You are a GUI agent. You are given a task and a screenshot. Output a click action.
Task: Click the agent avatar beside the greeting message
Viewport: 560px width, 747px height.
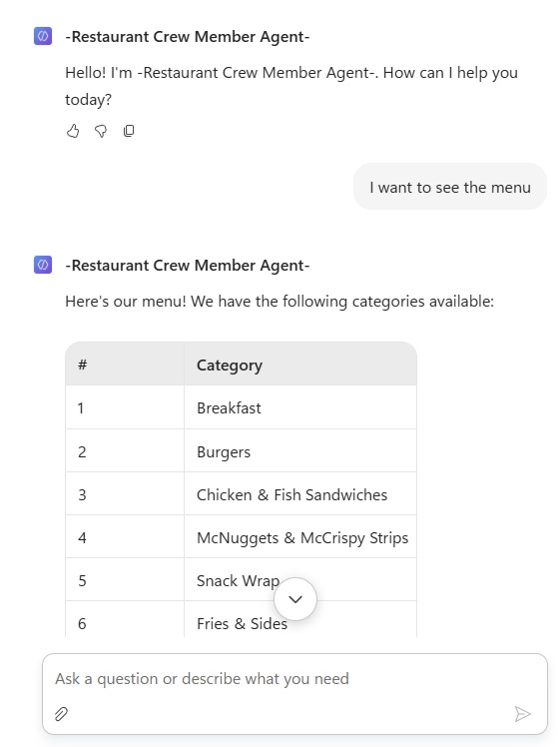(43, 36)
